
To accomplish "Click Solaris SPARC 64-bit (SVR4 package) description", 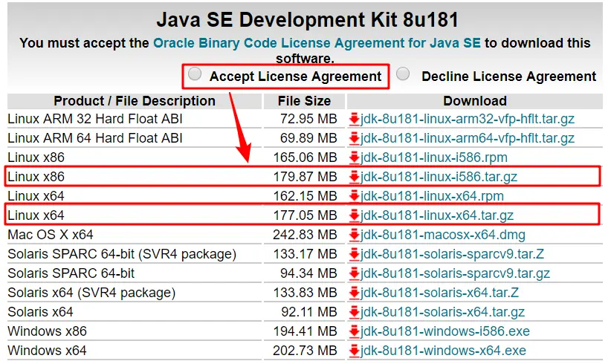I will (122, 254).
